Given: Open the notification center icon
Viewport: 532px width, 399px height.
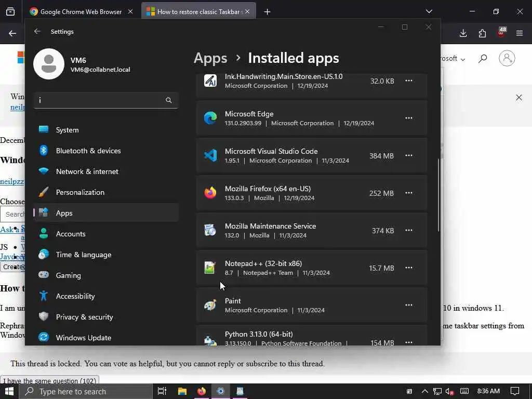Looking at the screenshot, I should pyautogui.click(x=515, y=391).
